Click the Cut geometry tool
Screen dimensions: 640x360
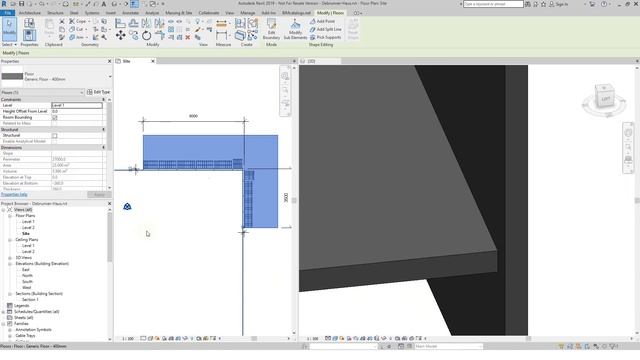(x=77, y=29)
